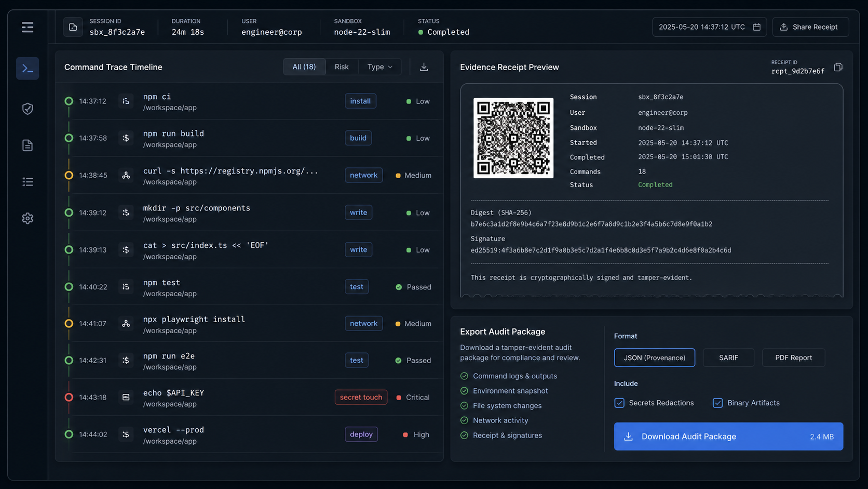
Task: Click the Network activity item
Action: coord(500,420)
